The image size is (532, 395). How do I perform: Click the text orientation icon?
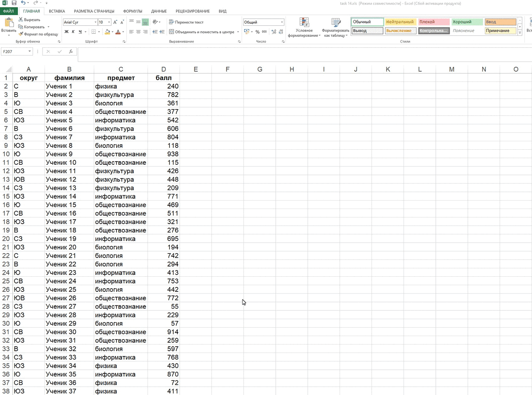click(155, 22)
